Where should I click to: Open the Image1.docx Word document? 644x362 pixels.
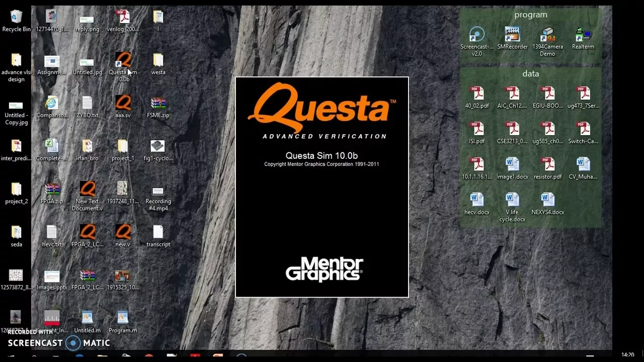(x=512, y=168)
